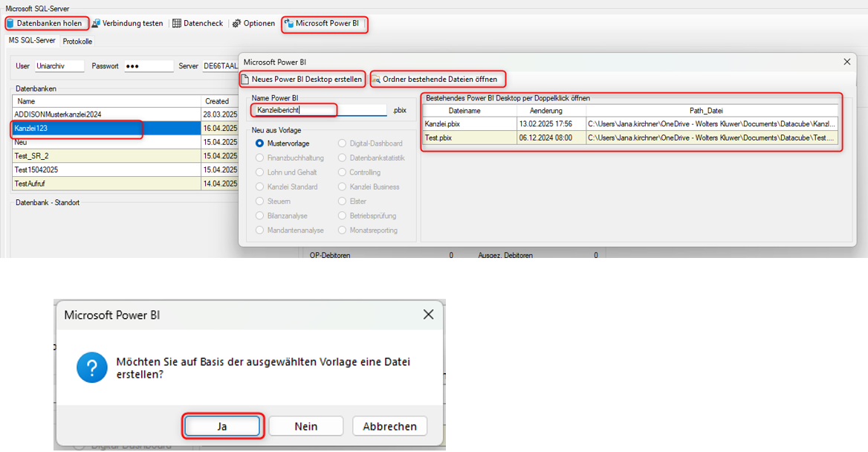Screen dimensions: 868x452
Task: Click the Created column header
Action: click(x=220, y=101)
